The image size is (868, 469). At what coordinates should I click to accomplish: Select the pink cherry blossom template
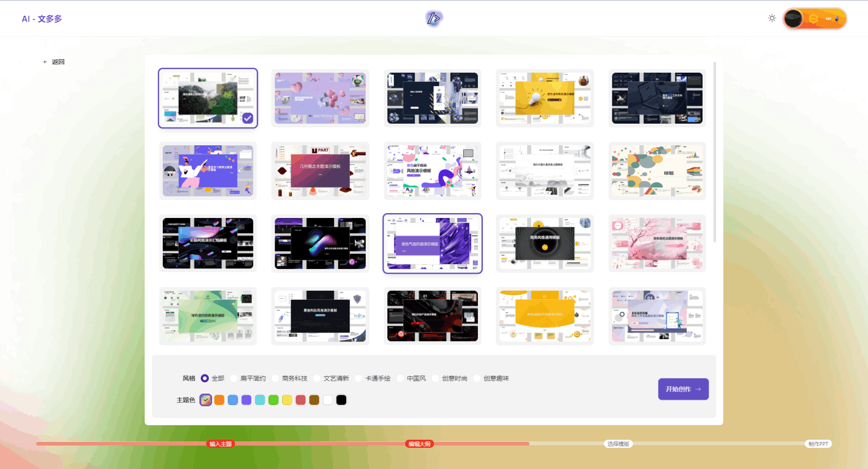click(x=657, y=243)
